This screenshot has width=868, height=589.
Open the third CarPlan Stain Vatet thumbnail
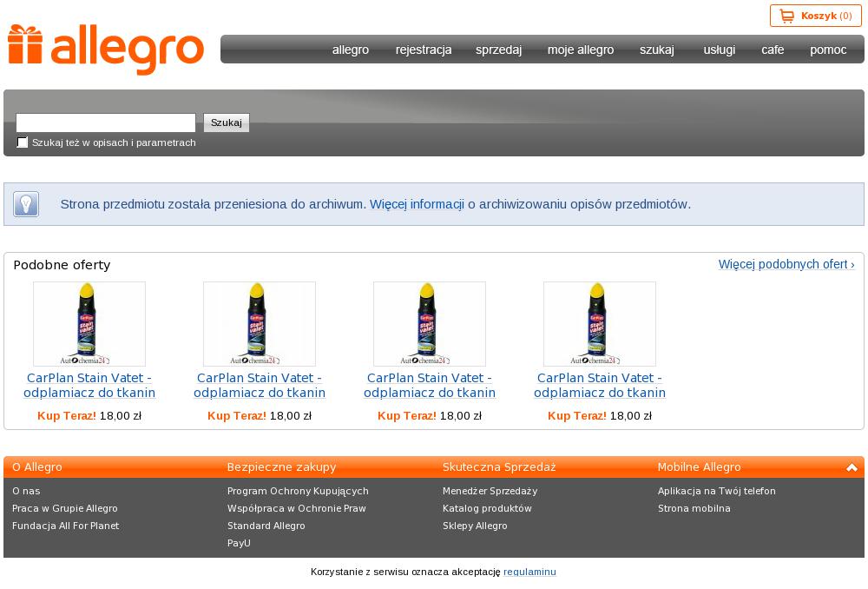coord(430,323)
